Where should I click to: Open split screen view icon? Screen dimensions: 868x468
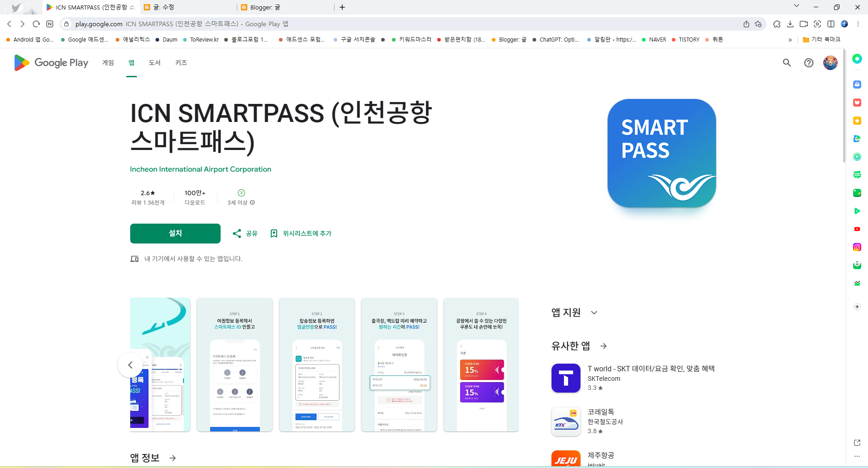(x=831, y=24)
